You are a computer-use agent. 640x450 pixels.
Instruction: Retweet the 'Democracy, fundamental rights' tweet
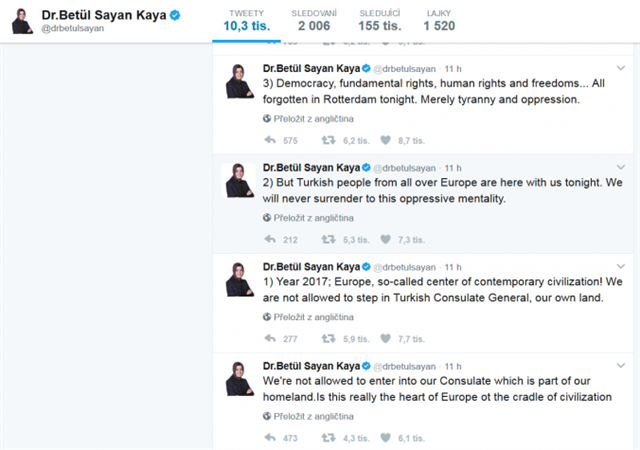(328, 141)
